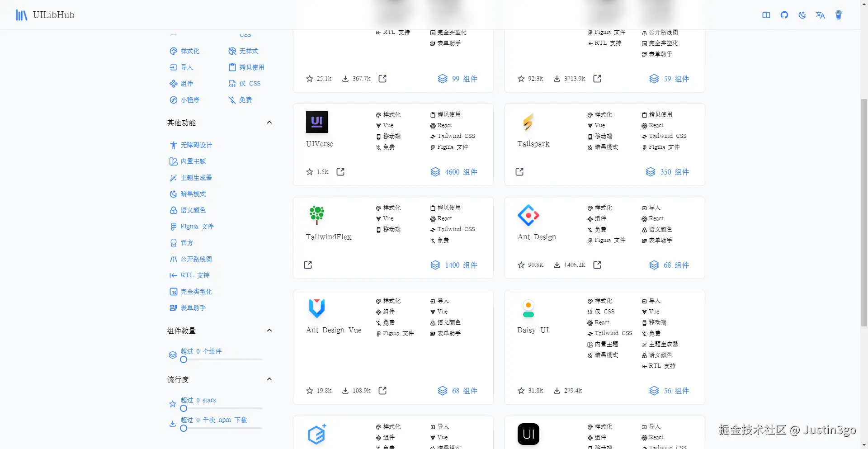Click the Tailspark lightning logo
This screenshot has height=449, width=868.
(528, 122)
